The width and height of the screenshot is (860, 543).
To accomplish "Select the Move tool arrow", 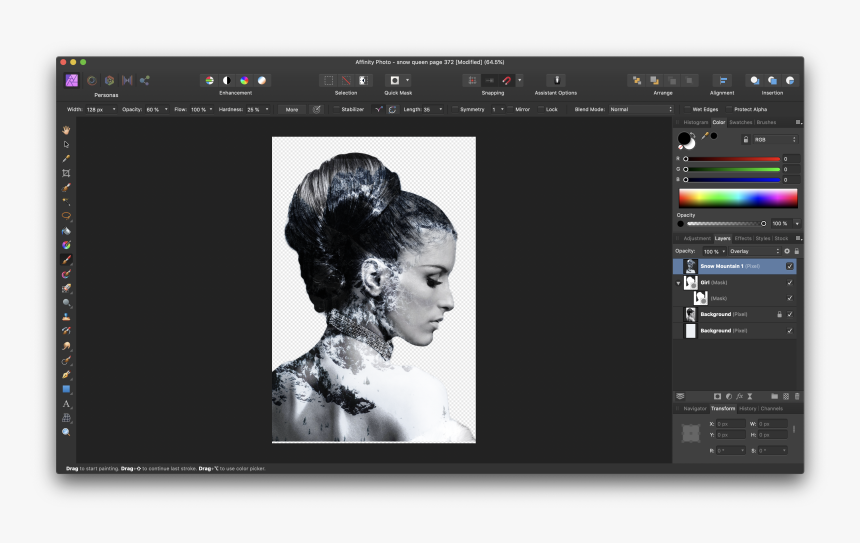I will pos(66,144).
